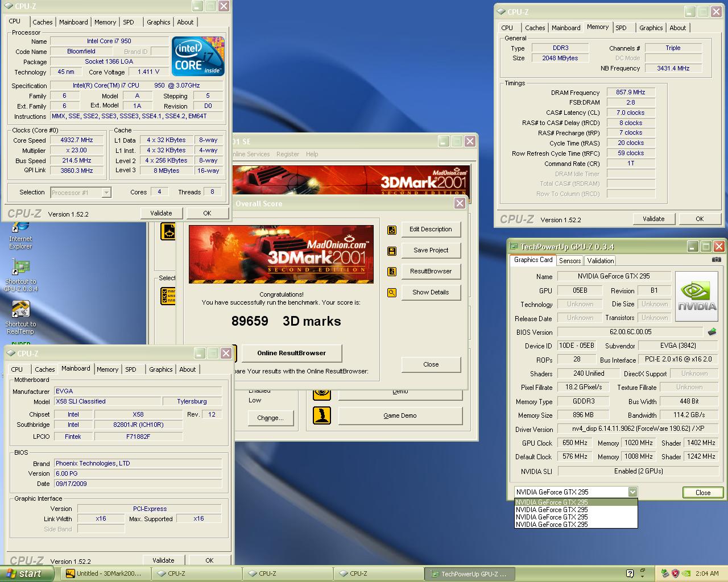The width and height of the screenshot is (728, 582).
Task: Open the Processor #1 selection dropdown
Action: (106, 193)
